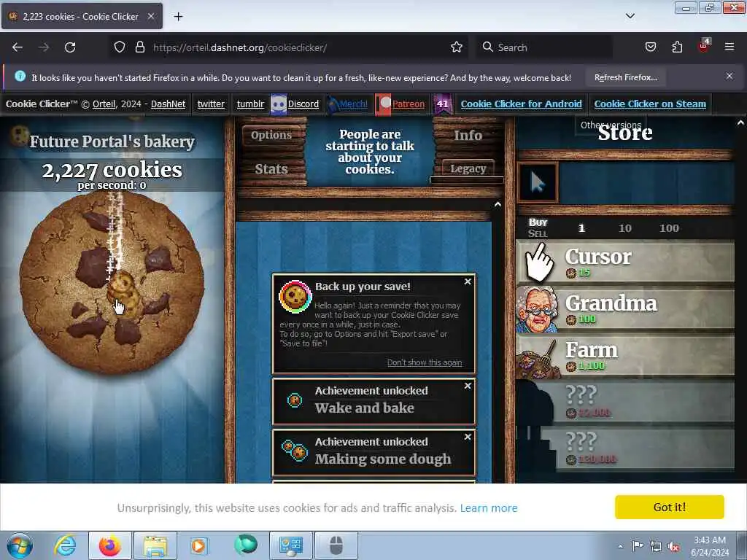Set store purchase quantity to 10
The width and height of the screenshot is (747, 560).
(625, 228)
